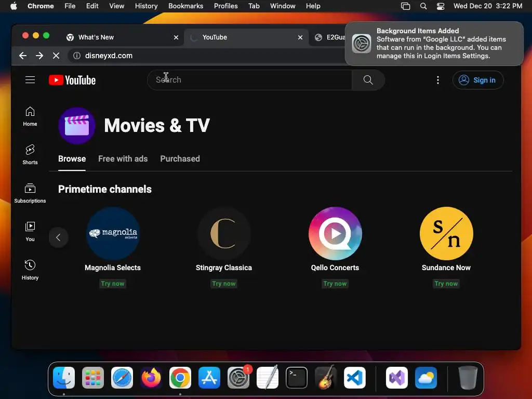Launch GarageBand from the dock
The image size is (532, 399).
[x=326, y=378]
